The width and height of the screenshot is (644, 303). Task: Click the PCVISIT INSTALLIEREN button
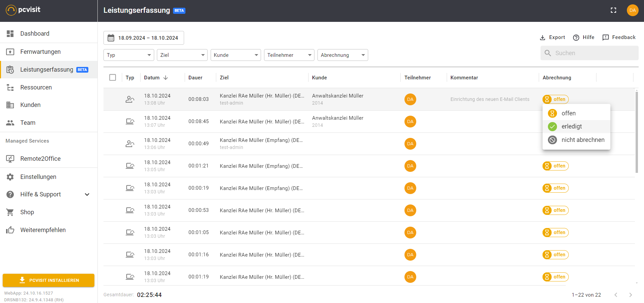point(48,280)
